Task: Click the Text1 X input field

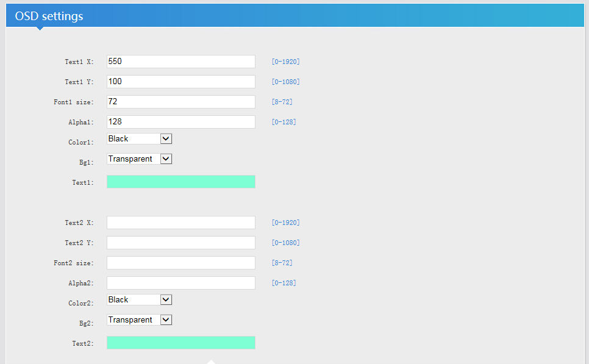Action: tap(180, 62)
